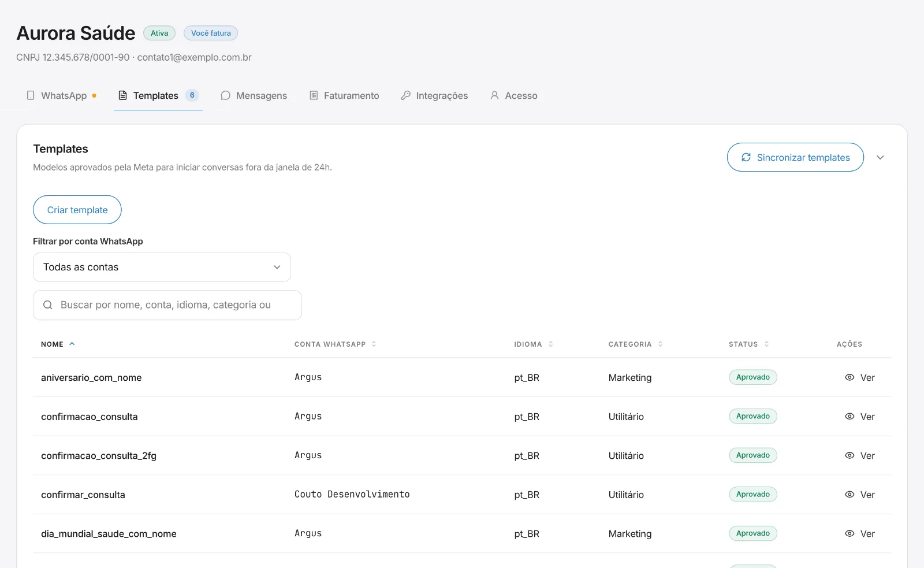
Task: Switch to the Mensagens tab
Action: click(254, 95)
